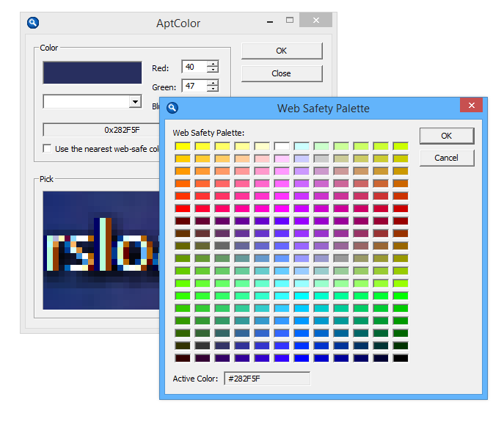Select the pure red swatch starting its row
Screen dimensions: 504x427
(x=183, y=208)
